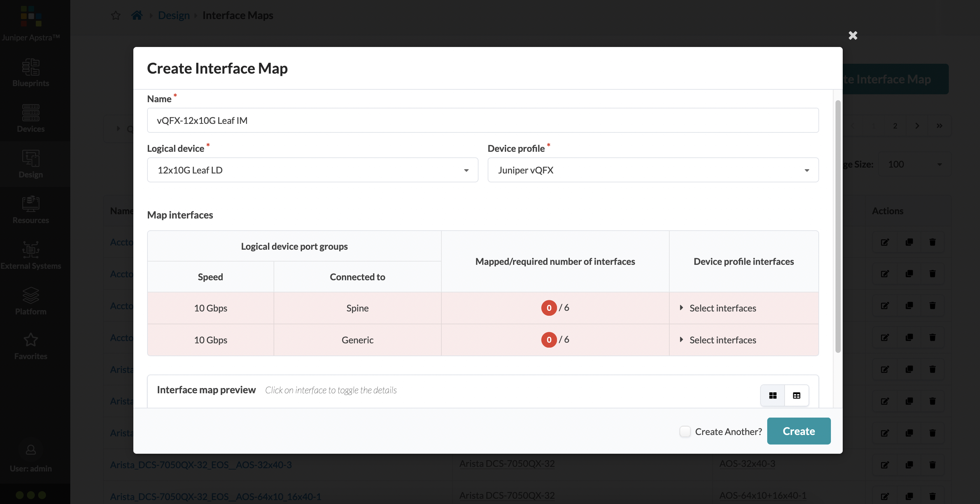Click the dialog vertical scrollbar
The width and height of the screenshot is (980, 504).
point(837,226)
